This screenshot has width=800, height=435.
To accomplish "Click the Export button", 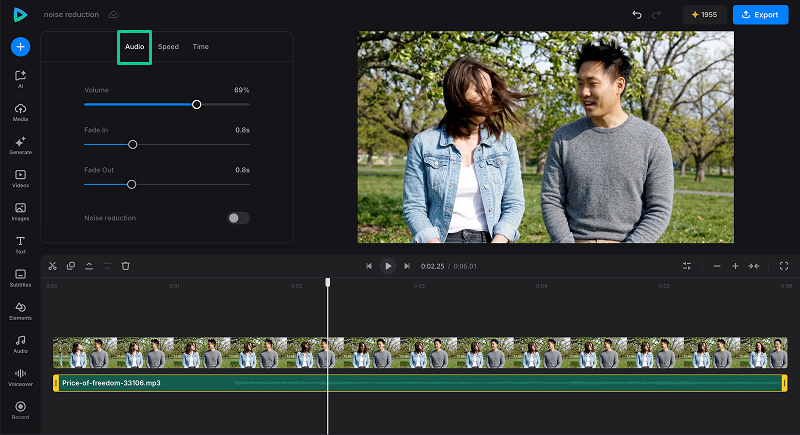I will [760, 15].
